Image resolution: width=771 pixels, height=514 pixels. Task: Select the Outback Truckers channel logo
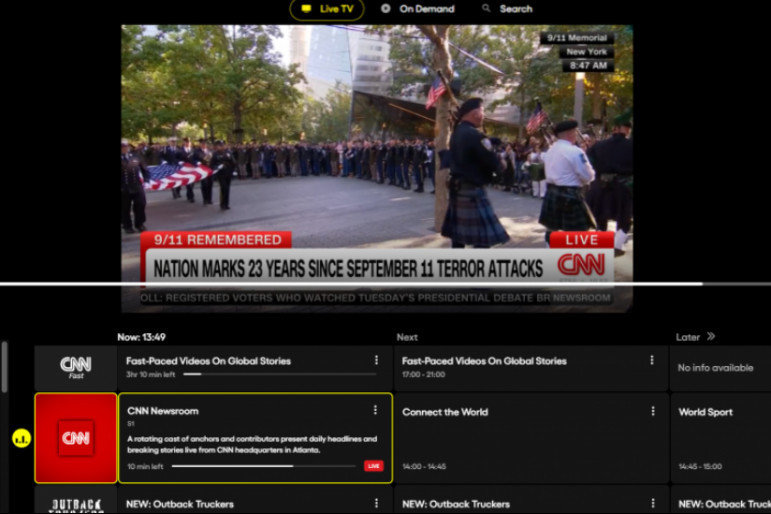coord(76,503)
